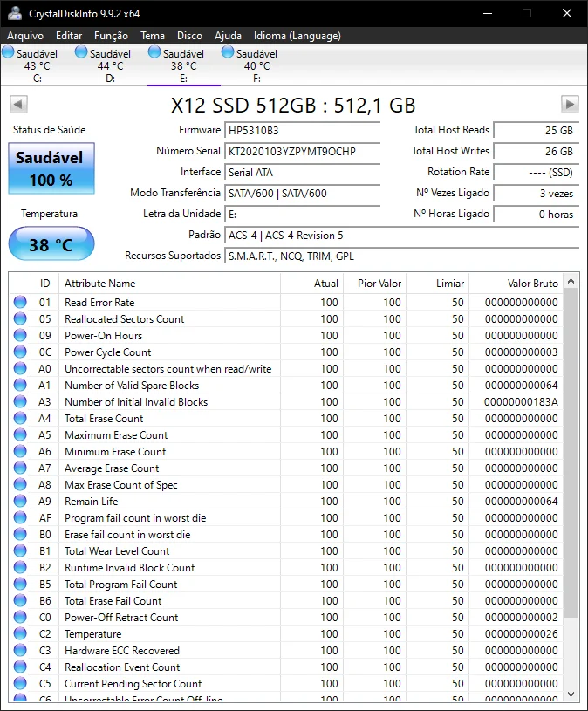Open the Ajuda menu
The width and height of the screenshot is (588, 711).
click(228, 36)
